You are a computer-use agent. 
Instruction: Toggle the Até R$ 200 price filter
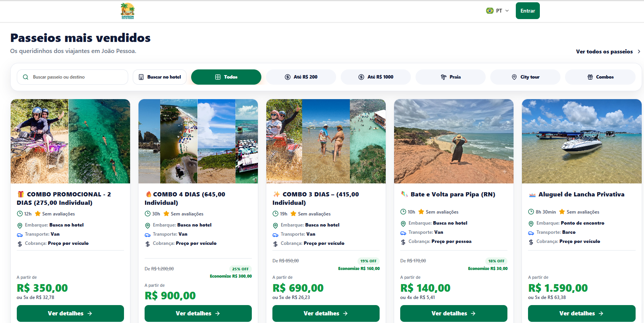click(x=301, y=77)
